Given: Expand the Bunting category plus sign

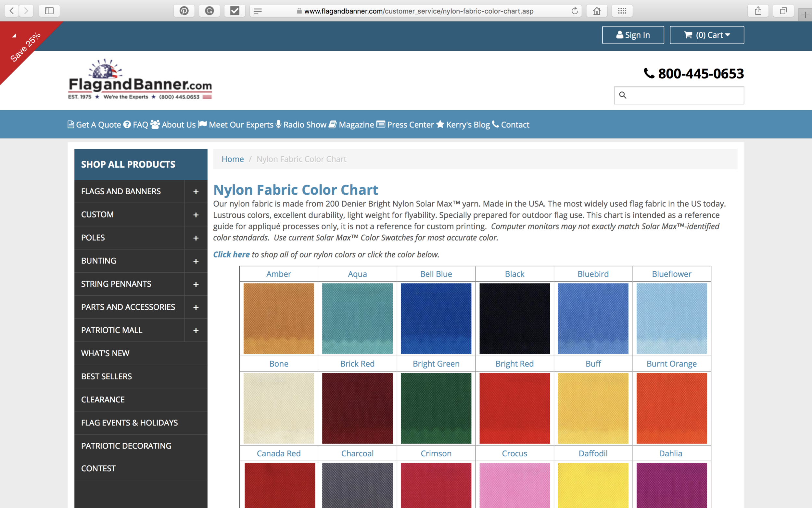Looking at the screenshot, I should pyautogui.click(x=196, y=261).
